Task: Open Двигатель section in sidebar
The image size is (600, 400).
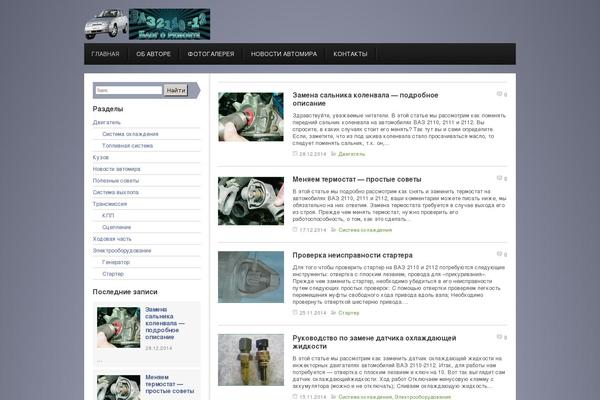Action: (106, 122)
